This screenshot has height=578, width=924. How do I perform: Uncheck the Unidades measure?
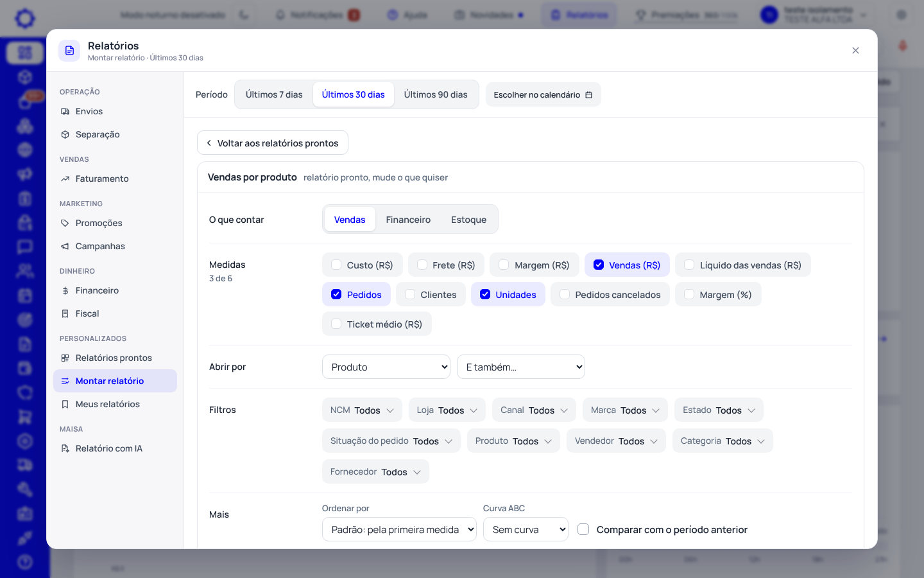coord(485,294)
